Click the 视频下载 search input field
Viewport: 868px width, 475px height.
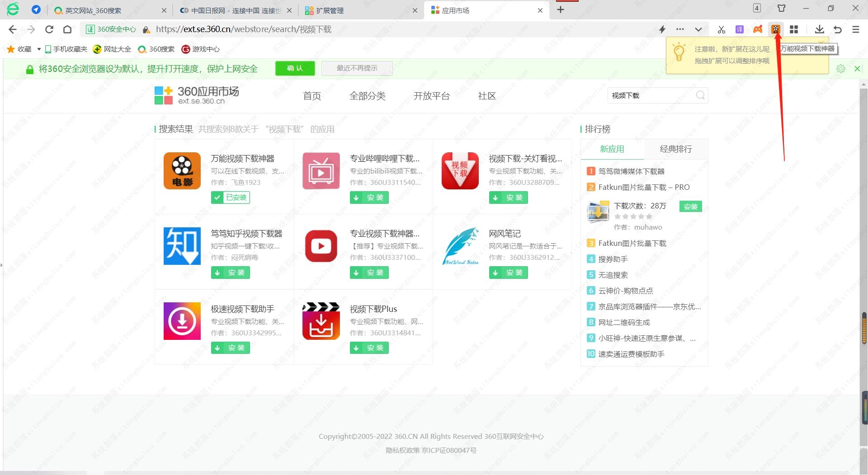point(650,95)
